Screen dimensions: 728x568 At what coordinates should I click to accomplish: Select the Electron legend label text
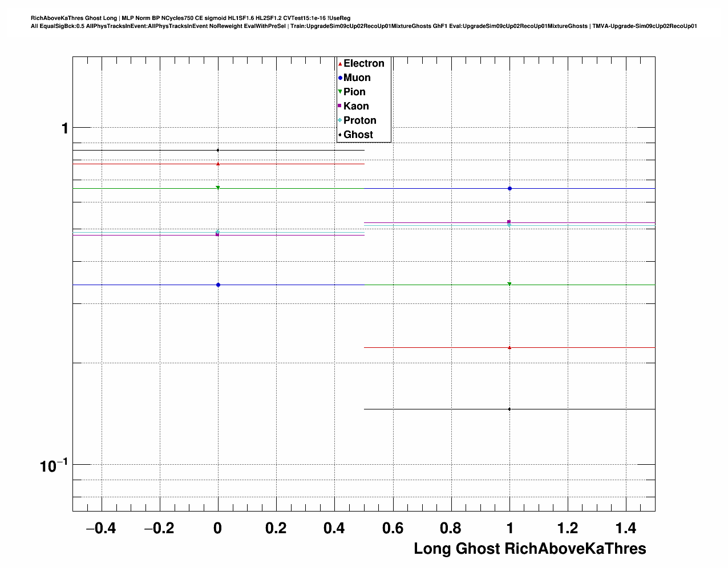[363, 64]
